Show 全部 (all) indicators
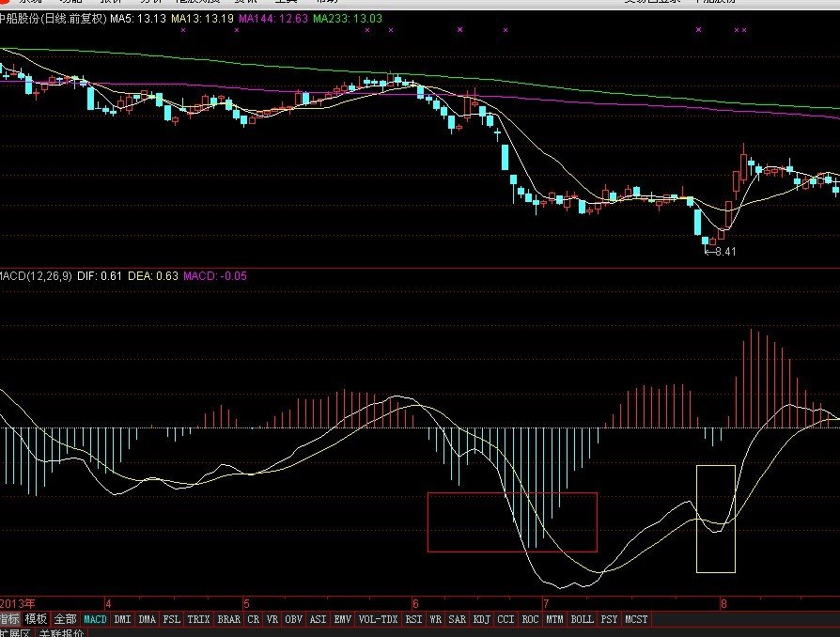This screenshot has height=637, width=840. pyautogui.click(x=65, y=619)
